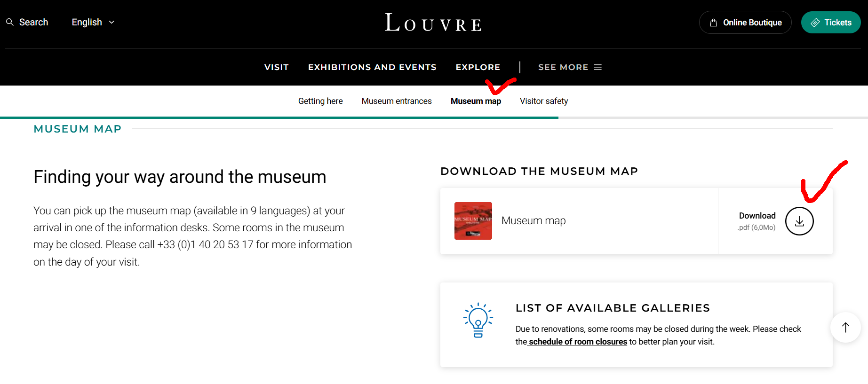Click the lightbulb icon

click(x=478, y=320)
